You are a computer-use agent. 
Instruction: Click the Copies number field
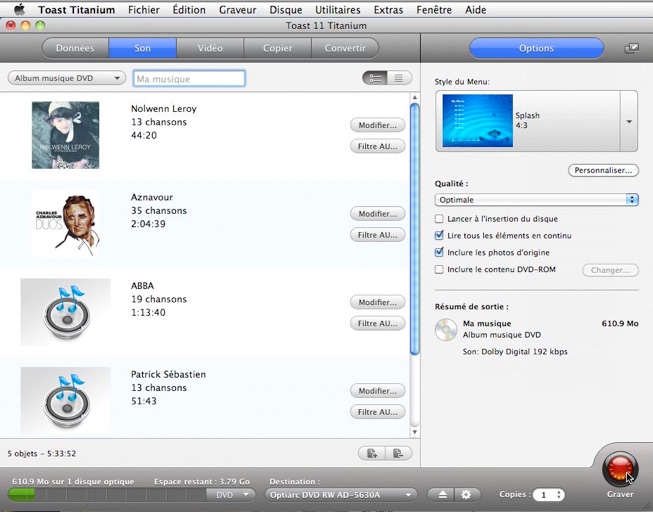544,495
